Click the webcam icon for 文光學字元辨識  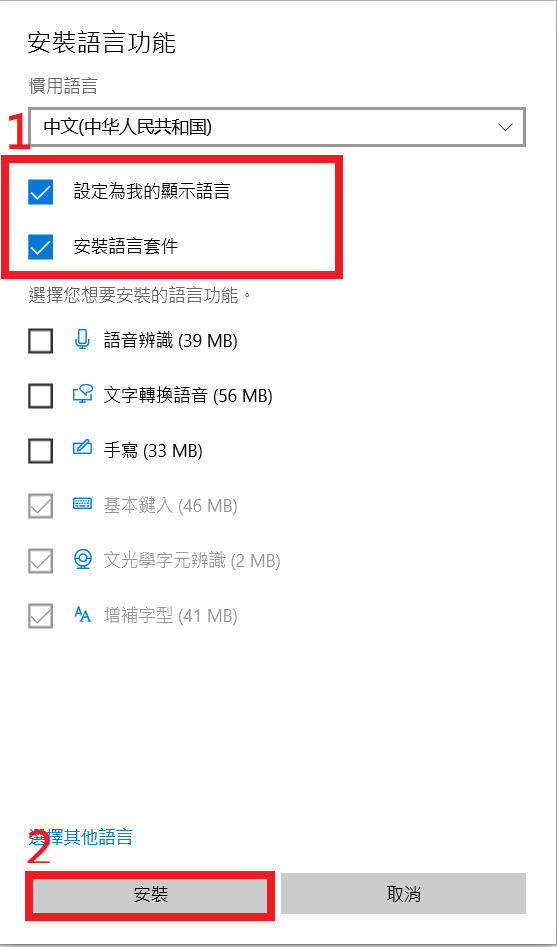pyautogui.click(x=82, y=559)
